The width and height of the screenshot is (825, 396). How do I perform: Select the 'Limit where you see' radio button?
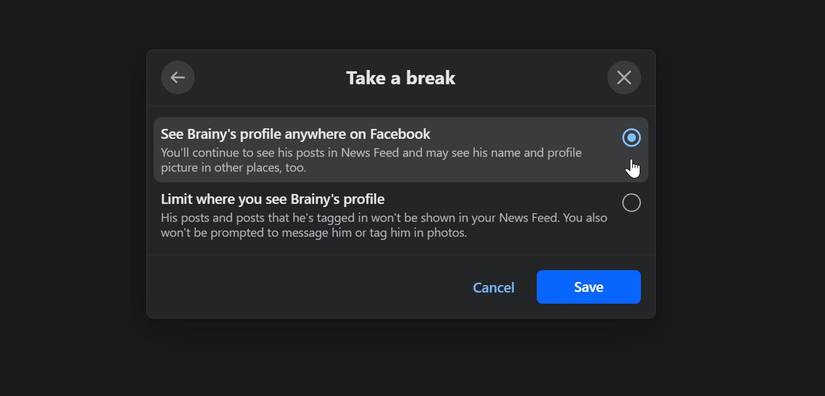point(631,203)
